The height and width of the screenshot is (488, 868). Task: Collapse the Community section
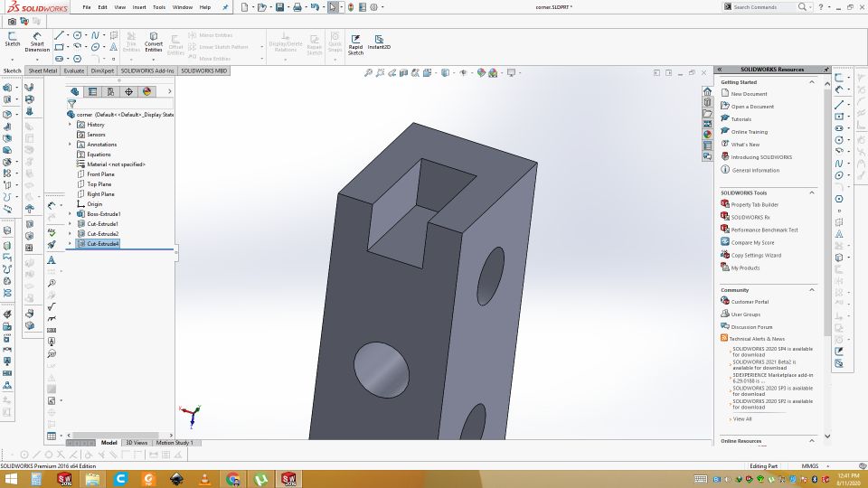[x=812, y=290]
